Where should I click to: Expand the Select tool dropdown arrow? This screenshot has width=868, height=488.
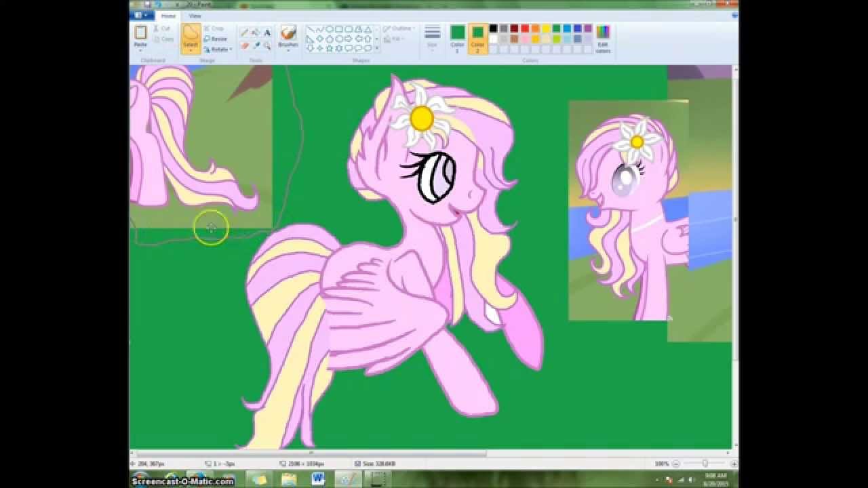[191, 49]
